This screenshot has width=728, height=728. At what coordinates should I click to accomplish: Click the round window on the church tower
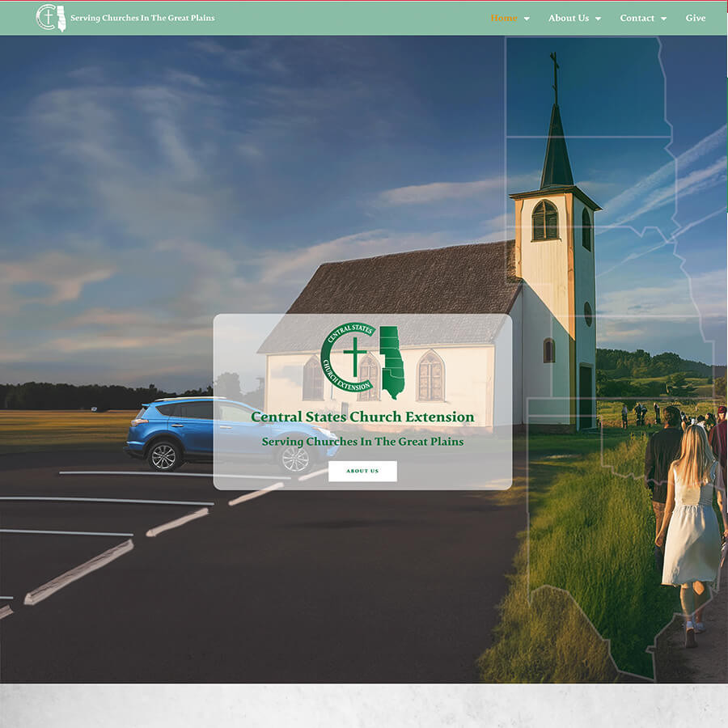[588, 314]
